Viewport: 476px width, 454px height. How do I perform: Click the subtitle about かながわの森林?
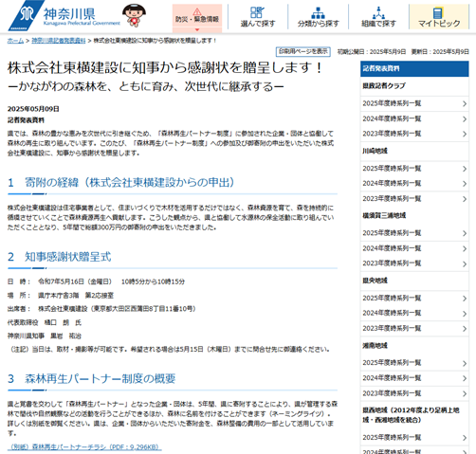(x=146, y=86)
